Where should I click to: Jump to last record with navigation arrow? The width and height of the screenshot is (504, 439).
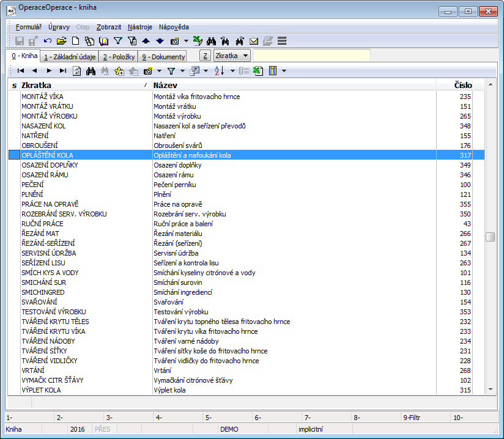coord(62,71)
